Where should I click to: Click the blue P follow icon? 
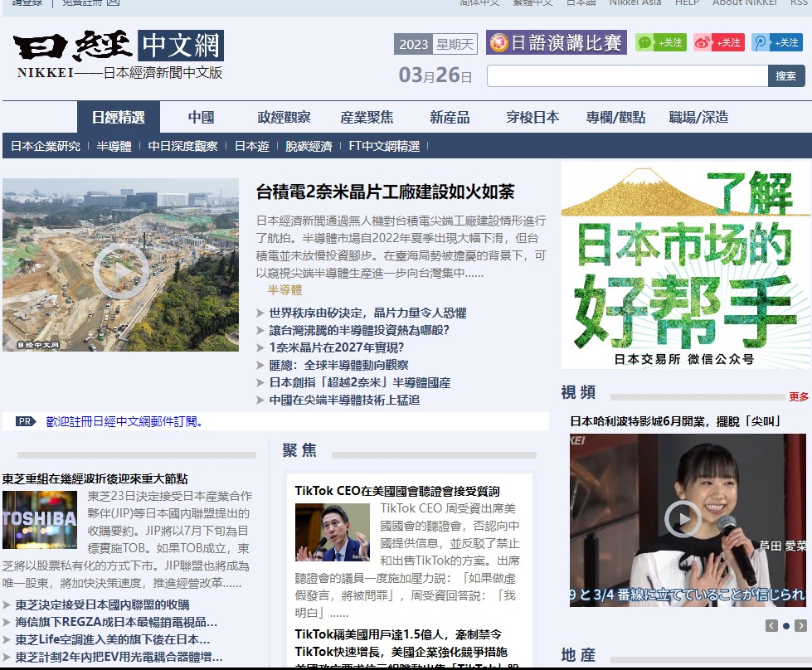click(776, 43)
